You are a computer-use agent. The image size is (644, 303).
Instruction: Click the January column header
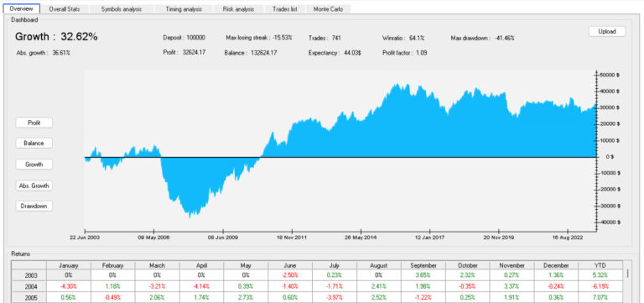[x=69, y=265]
